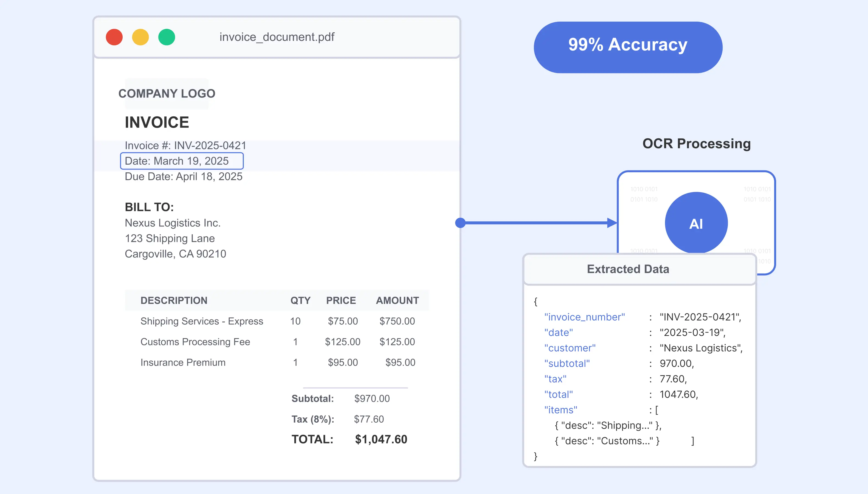The image size is (868, 494).
Task: Click the PRICE column header
Action: click(x=341, y=300)
